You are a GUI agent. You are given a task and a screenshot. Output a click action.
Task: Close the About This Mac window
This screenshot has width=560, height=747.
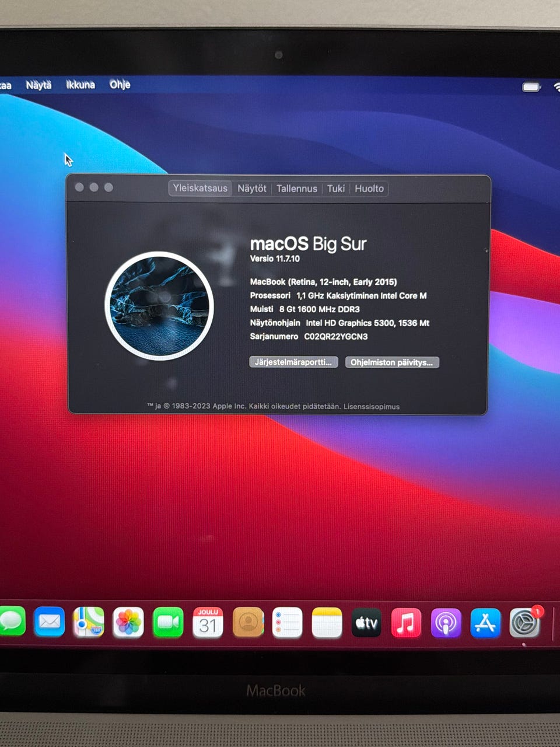coord(79,187)
